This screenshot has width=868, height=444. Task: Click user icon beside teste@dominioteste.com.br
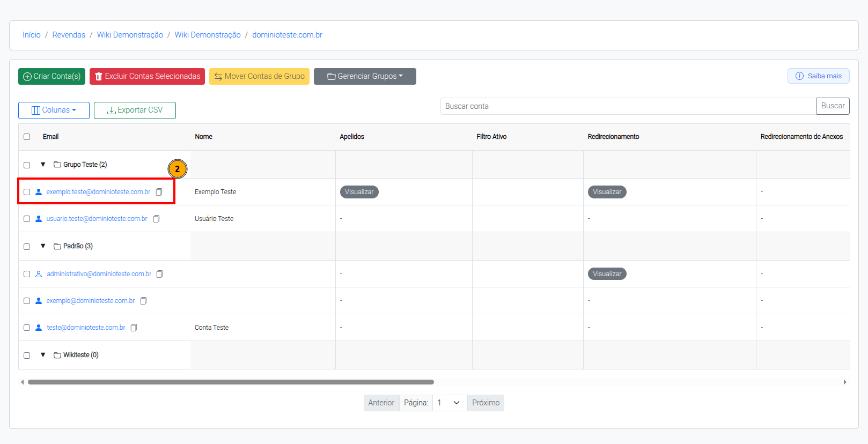[x=39, y=328]
